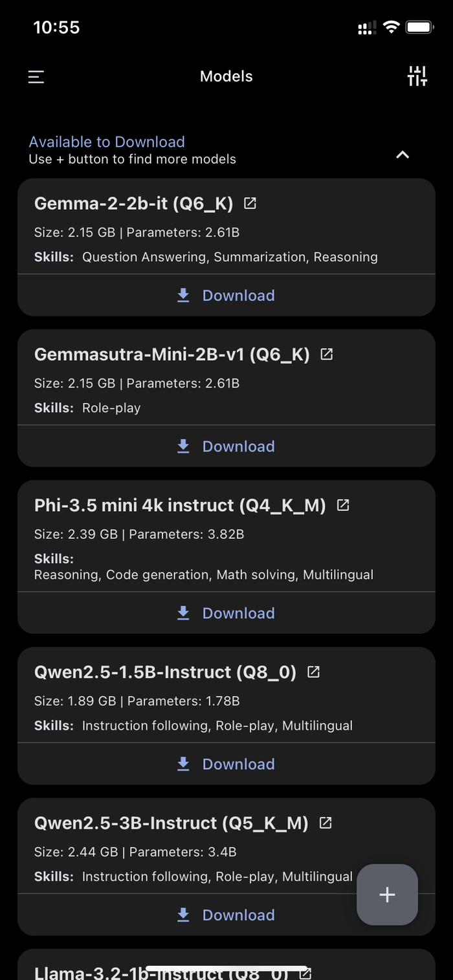Download the Phi-3.5 mini 4k instruct model
Viewport: 453px width, 980px height.
pos(226,613)
